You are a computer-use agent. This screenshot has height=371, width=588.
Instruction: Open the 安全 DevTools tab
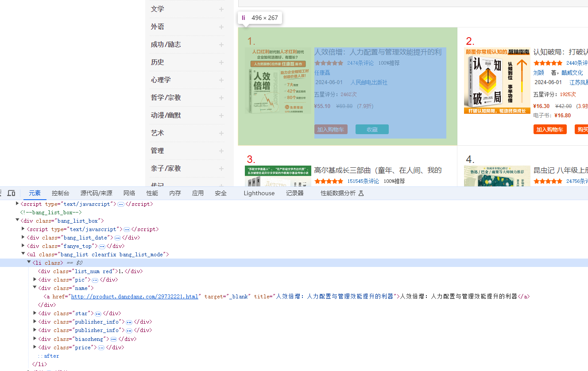pos(220,193)
